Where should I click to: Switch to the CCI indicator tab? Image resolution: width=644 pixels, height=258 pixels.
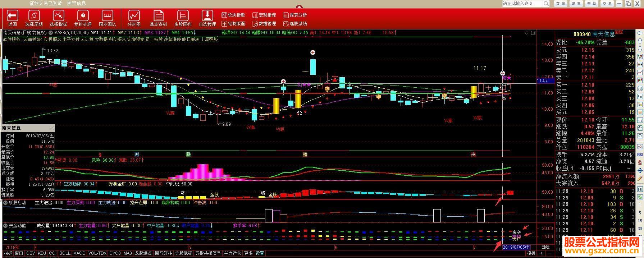[53, 253]
